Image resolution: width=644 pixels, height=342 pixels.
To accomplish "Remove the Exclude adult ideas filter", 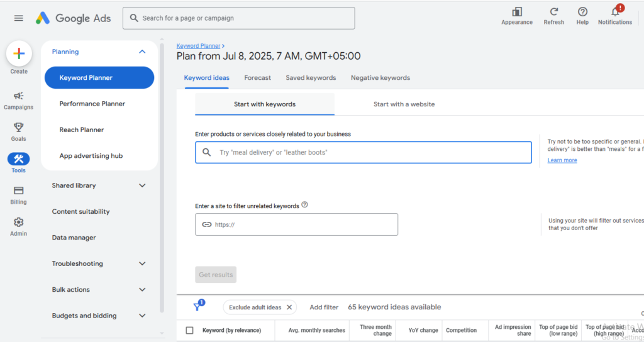I will coord(289,307).
